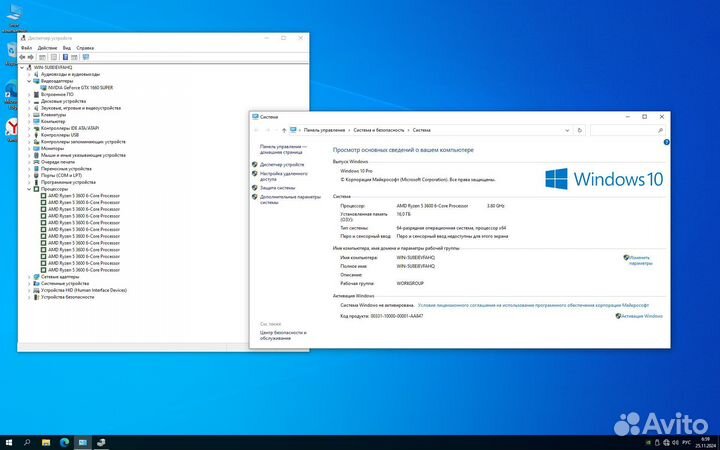Click the Встроенное ПО category icon
720x450 pixels.
pos(36,95)
